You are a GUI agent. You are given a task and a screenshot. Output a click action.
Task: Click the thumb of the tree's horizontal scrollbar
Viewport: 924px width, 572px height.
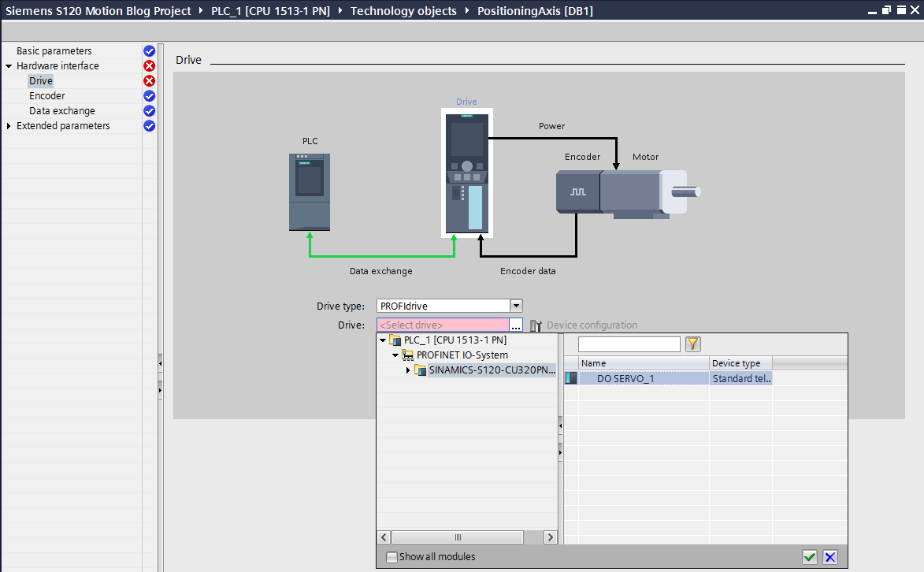coord(458,537)
